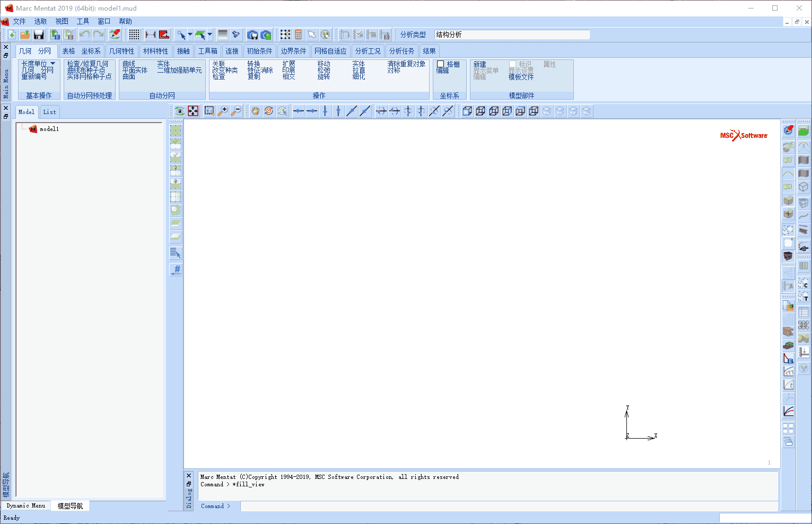The height and width of the screenshot is (524, 812).
Task: Click the Fill View icon
Action: pos(194,111)
